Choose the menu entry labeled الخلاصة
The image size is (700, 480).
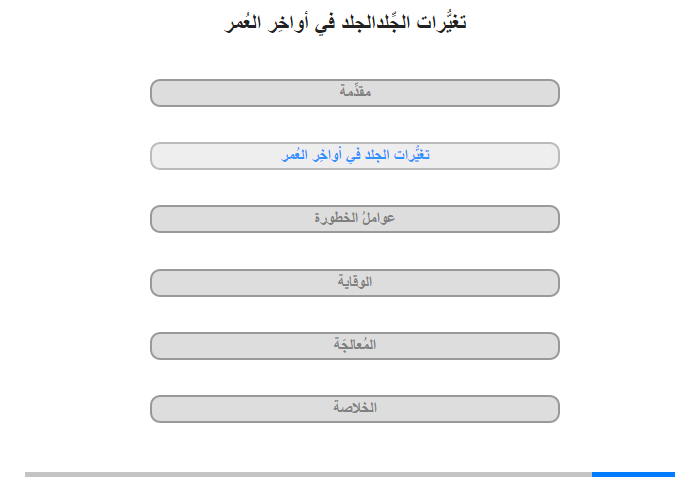coord(355,408)
